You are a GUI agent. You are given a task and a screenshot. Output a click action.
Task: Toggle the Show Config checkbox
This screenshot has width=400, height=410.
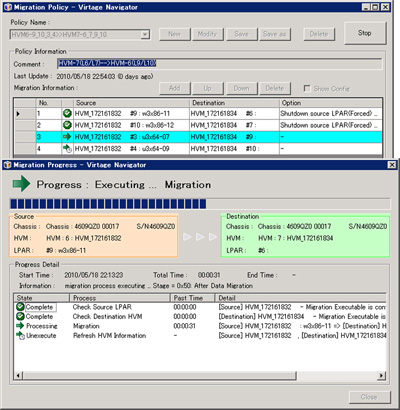(x=307, y=88)
